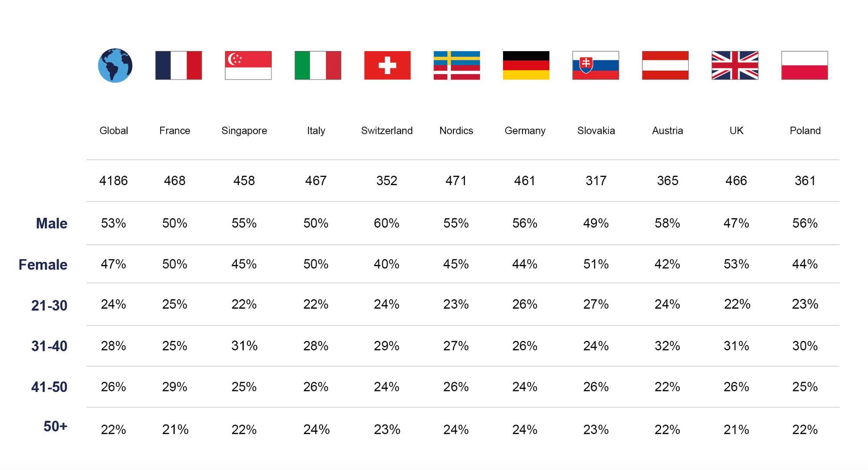
Task: Select the Switzerland column label
Action: click(387, 131)
